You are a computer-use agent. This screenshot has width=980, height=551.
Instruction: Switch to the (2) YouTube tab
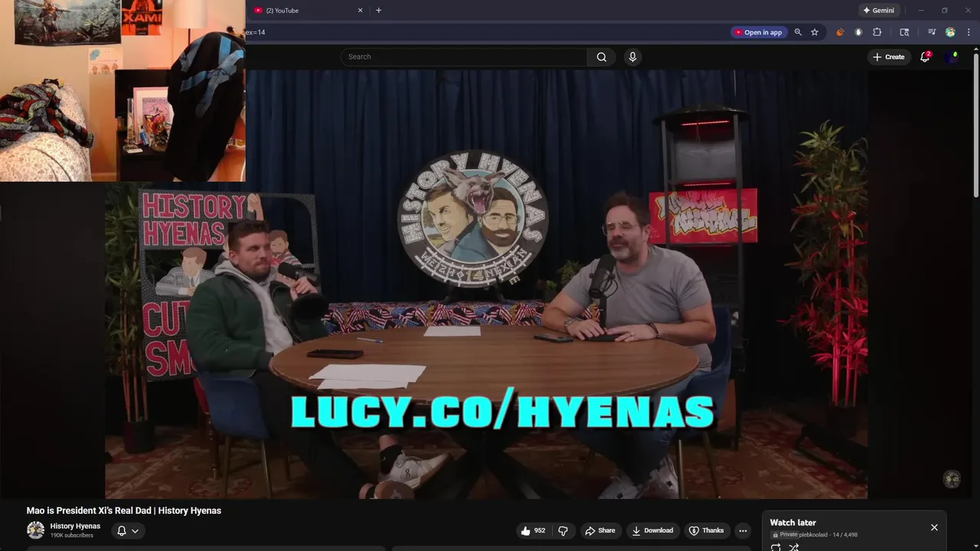[306, 11]
